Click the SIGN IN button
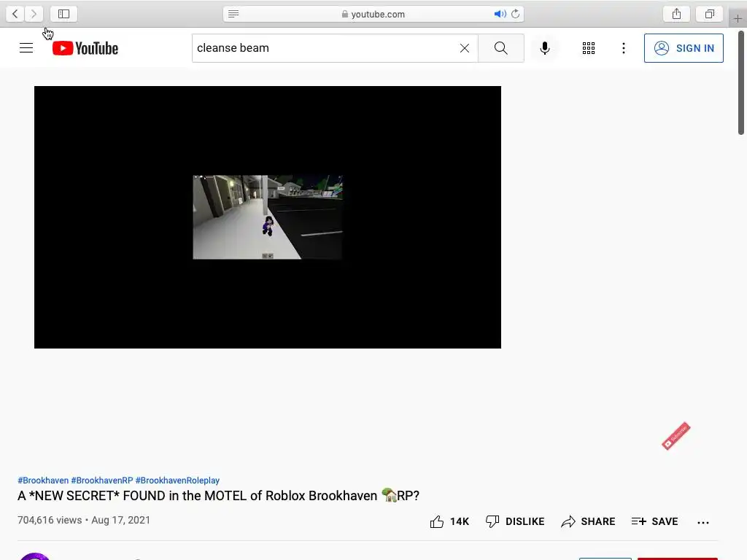 pos(684,48)
